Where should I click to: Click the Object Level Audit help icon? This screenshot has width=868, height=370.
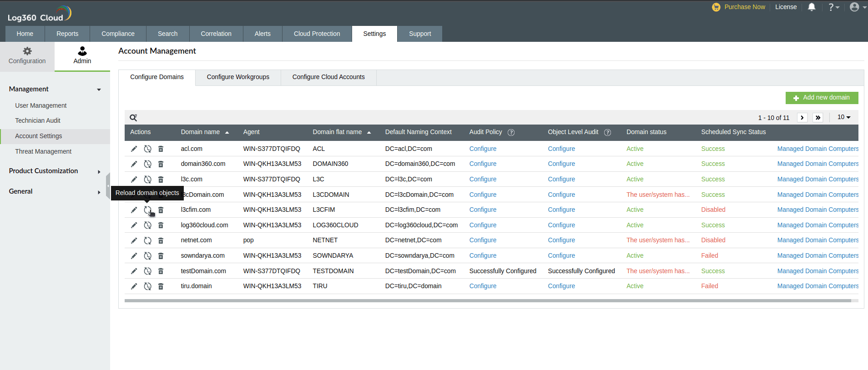pyautogui.click(x=607, y=132)
